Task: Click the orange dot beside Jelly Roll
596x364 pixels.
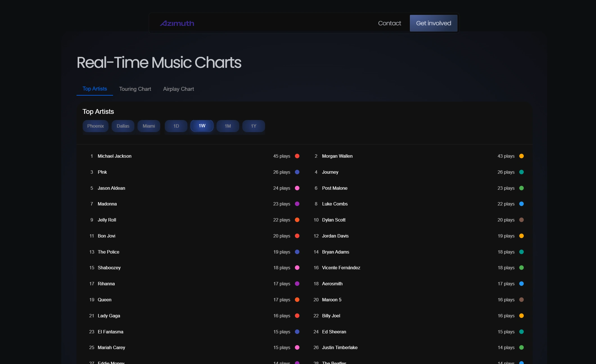Action: [297, 220]
